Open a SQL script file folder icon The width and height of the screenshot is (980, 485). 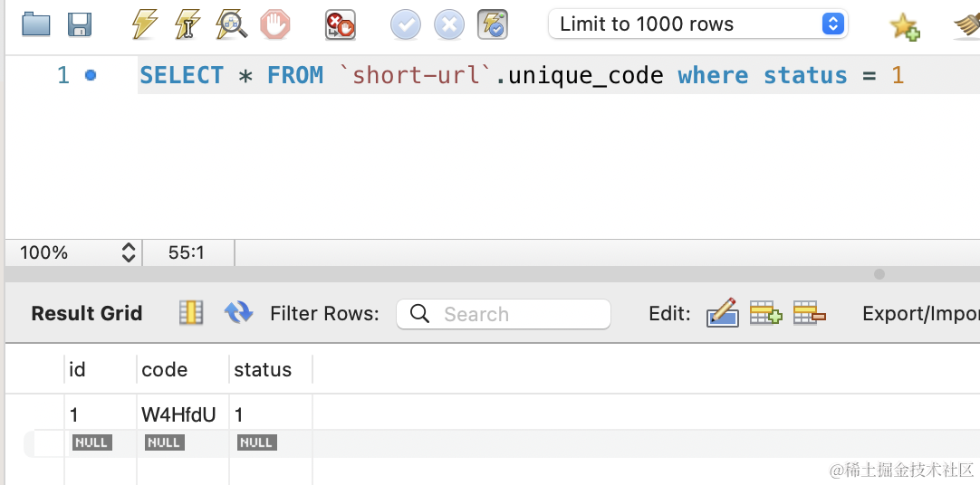pos(36,24)
